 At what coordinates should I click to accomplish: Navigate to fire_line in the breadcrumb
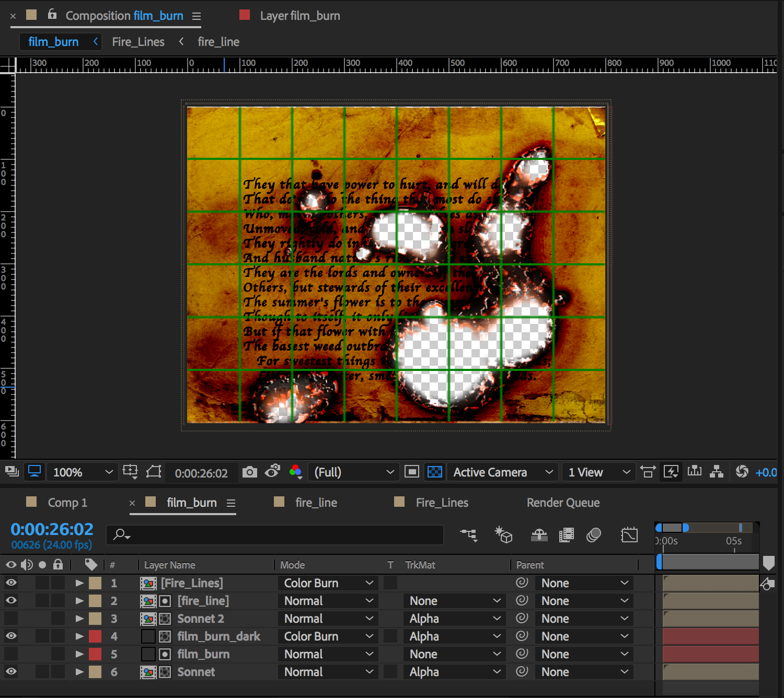click(218, 42)
